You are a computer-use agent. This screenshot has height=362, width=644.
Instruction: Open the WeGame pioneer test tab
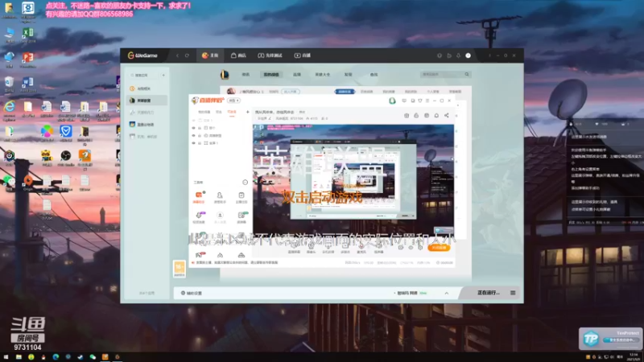click(x=270, y=56)
